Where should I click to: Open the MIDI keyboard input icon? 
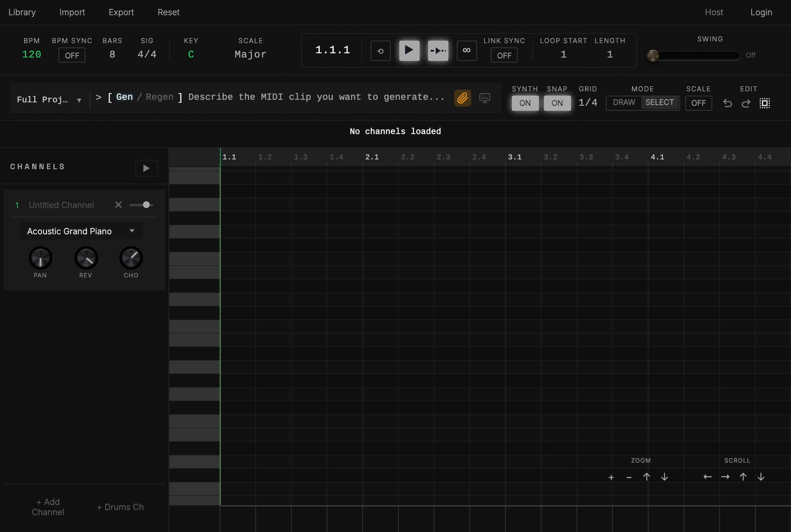coord(485,98)
